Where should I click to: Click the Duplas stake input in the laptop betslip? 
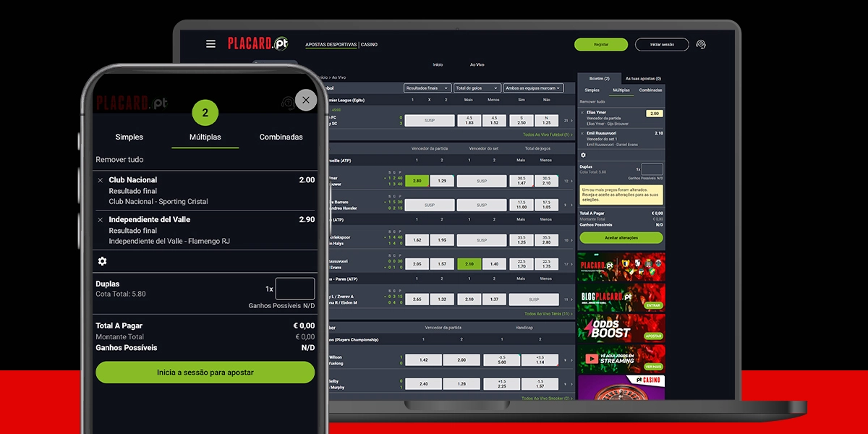[652, 169]
